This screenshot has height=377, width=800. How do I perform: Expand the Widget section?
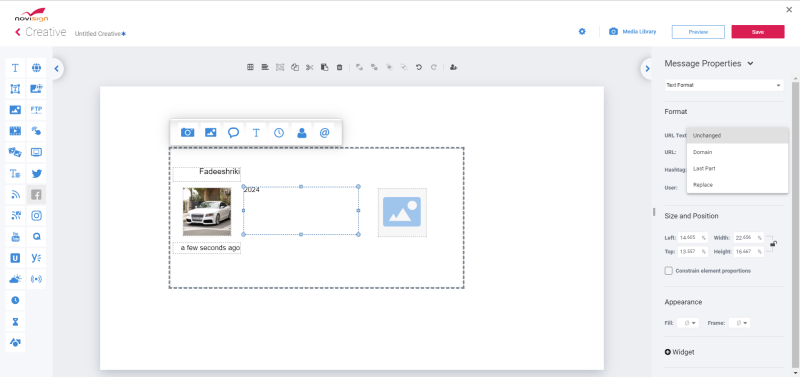pos(680,352)
